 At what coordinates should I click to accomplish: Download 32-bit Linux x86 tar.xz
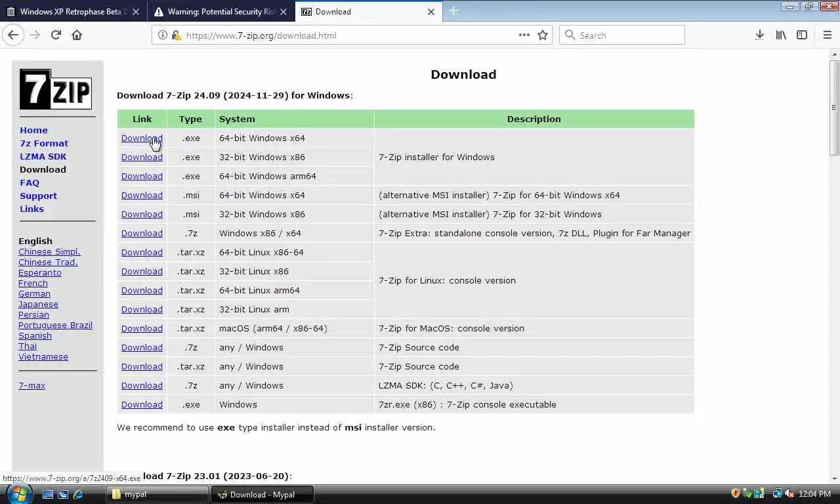(x=142, y=271)
